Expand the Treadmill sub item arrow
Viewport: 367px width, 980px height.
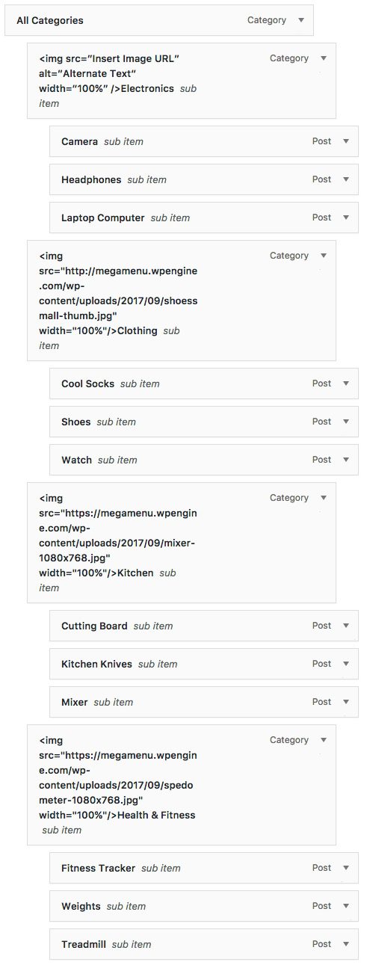point(345,944)
